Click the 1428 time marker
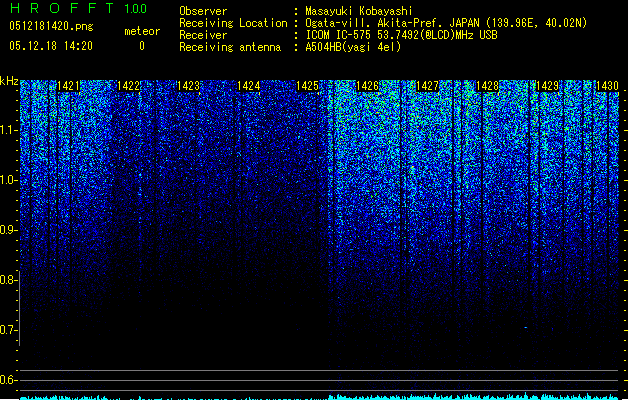629x400 pixels. pos(487,86)
